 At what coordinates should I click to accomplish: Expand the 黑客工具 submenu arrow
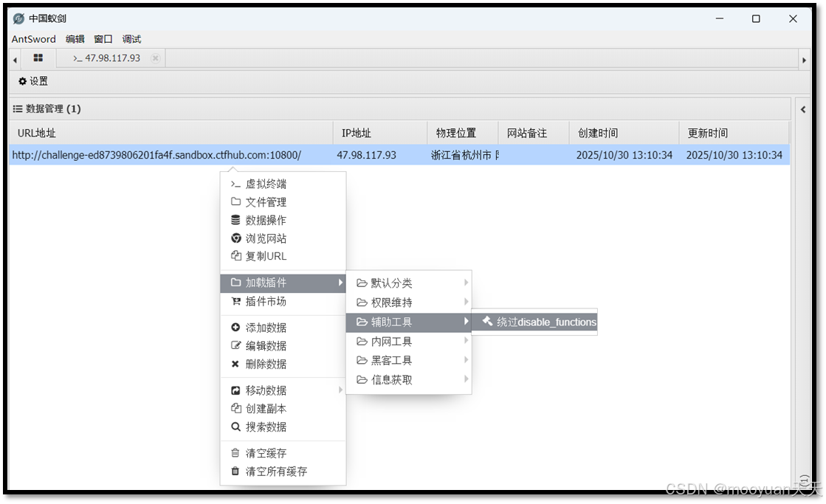tap(467, 359)
